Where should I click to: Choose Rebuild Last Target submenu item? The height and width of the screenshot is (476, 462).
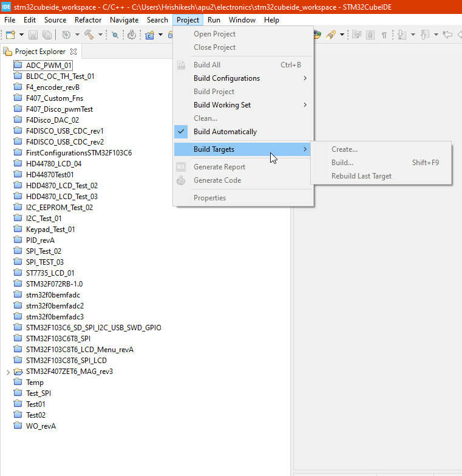[381, 176]
